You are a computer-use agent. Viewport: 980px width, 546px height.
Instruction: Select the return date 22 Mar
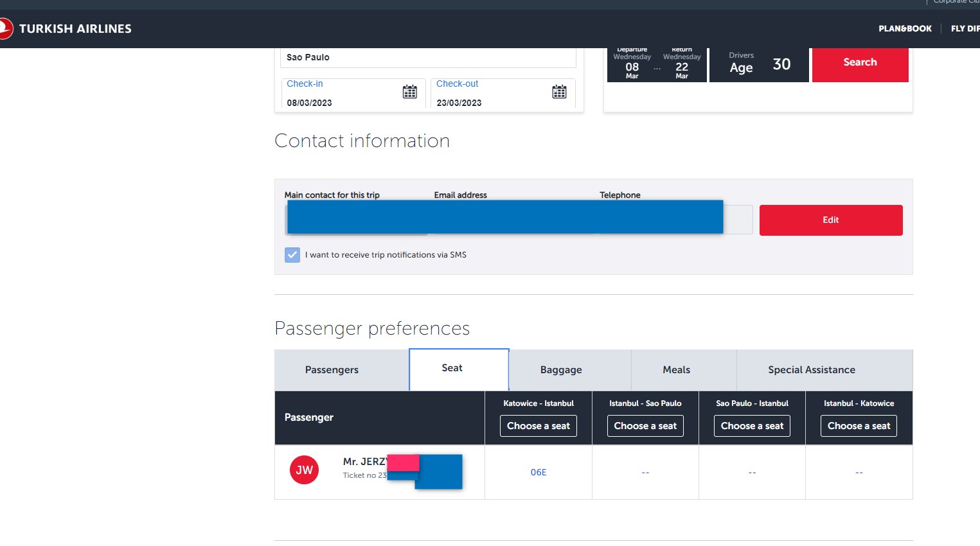(682, 65)
